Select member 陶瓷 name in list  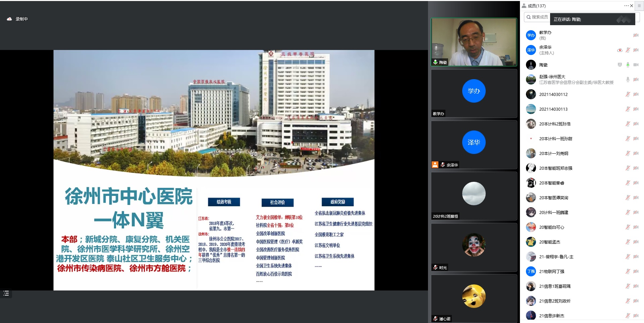(x=543, y=65)
